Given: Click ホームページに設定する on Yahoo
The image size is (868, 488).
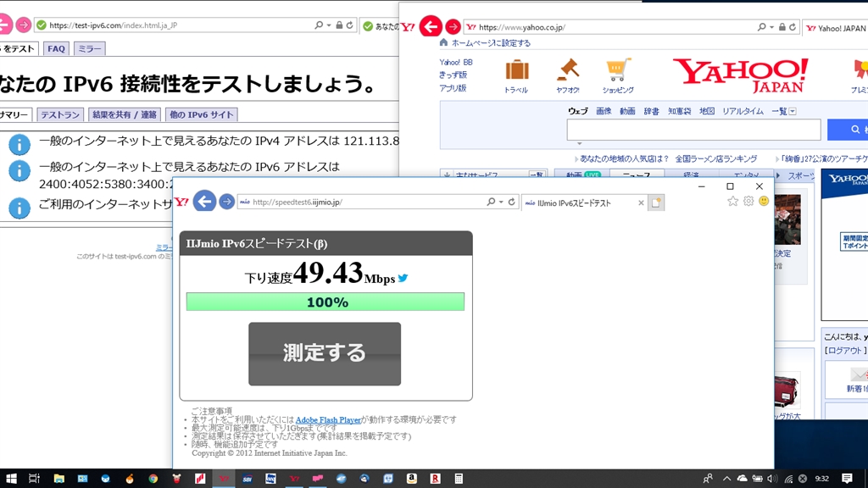Looking at the screenshot, I should 491,42.
